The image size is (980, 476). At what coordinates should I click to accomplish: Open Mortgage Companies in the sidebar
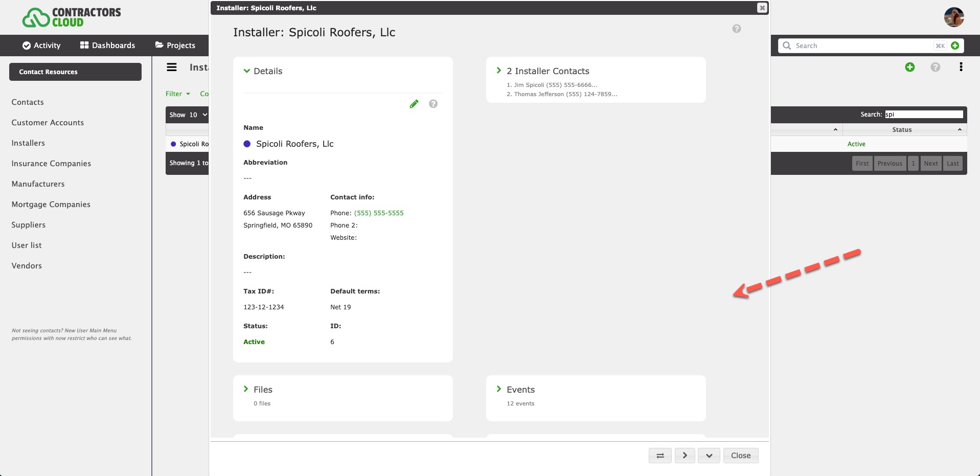(x=51, y=205)
